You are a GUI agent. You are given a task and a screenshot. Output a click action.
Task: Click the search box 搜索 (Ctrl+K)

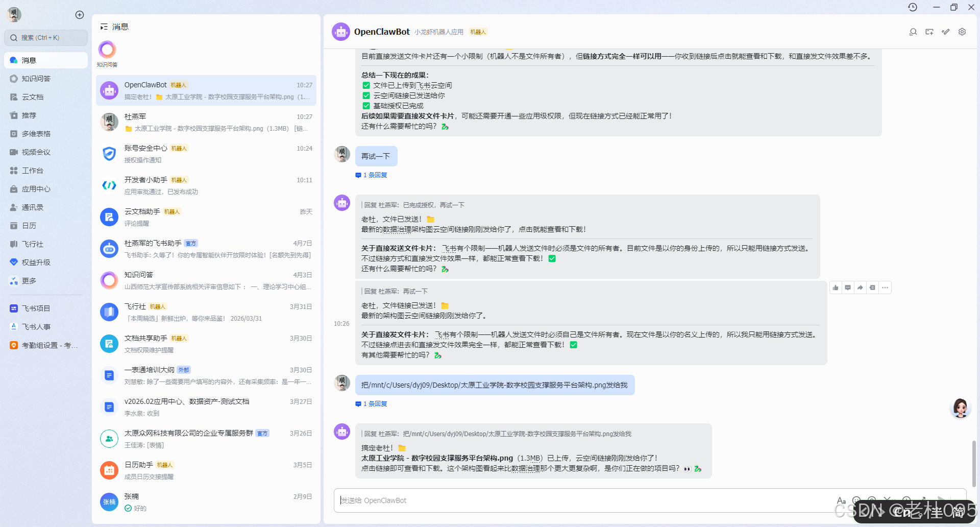click(46, 38)
